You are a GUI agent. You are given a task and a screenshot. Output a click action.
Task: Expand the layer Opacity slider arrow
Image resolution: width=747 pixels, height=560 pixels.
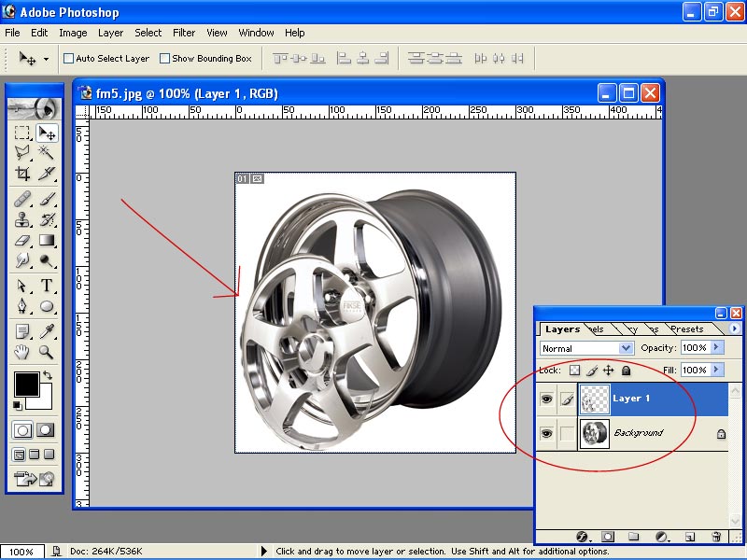(716, 348)
